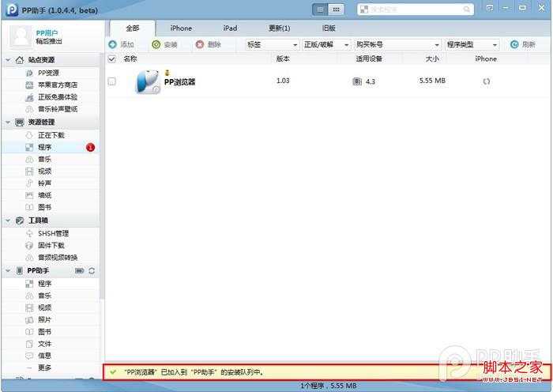This screenshot has height=392, width=553.
Task: Select 音乐 under PP助手 device
Action: pos(51,296)
